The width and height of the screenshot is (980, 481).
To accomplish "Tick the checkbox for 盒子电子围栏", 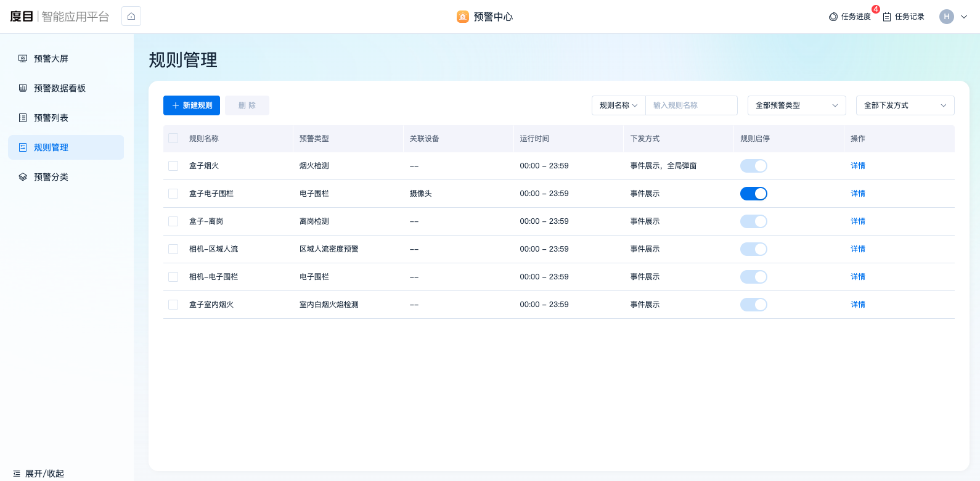I will click(173, 194).
